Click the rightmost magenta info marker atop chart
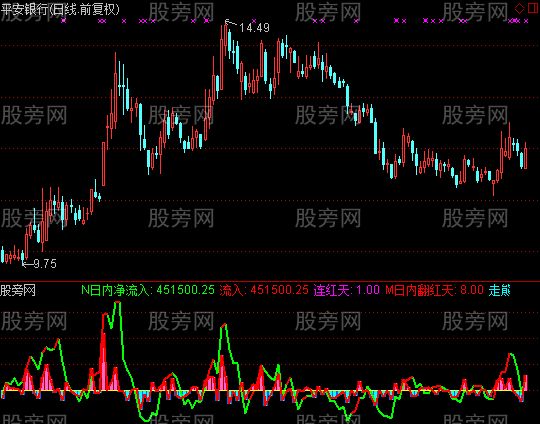 click(526, 21)
